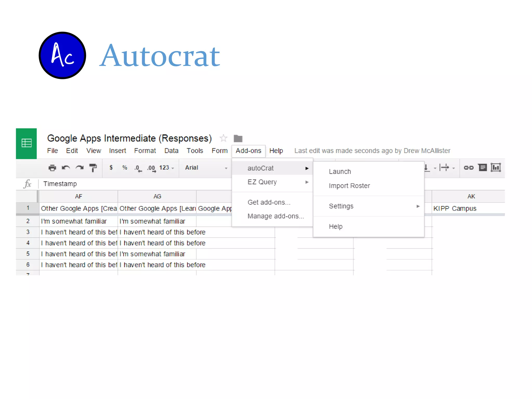
Task: Select Launch in the autoCrat submenu
Action: (369, 172)
